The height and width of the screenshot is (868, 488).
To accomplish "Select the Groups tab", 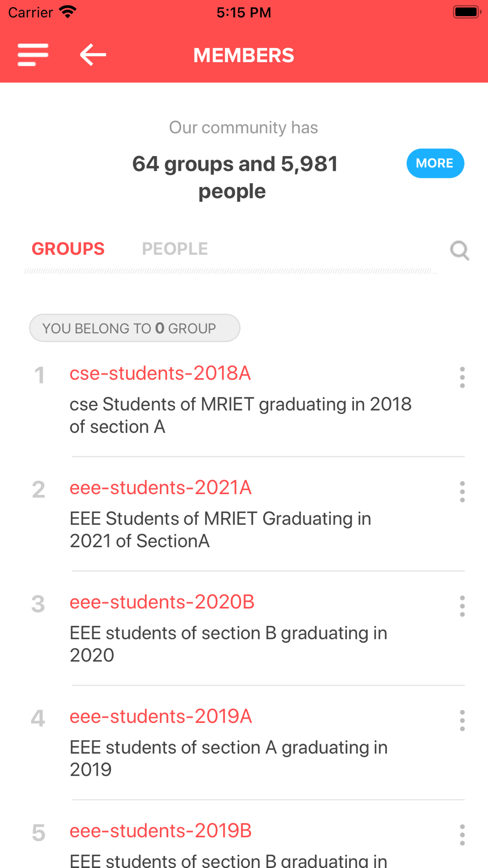I will (68, 249).
